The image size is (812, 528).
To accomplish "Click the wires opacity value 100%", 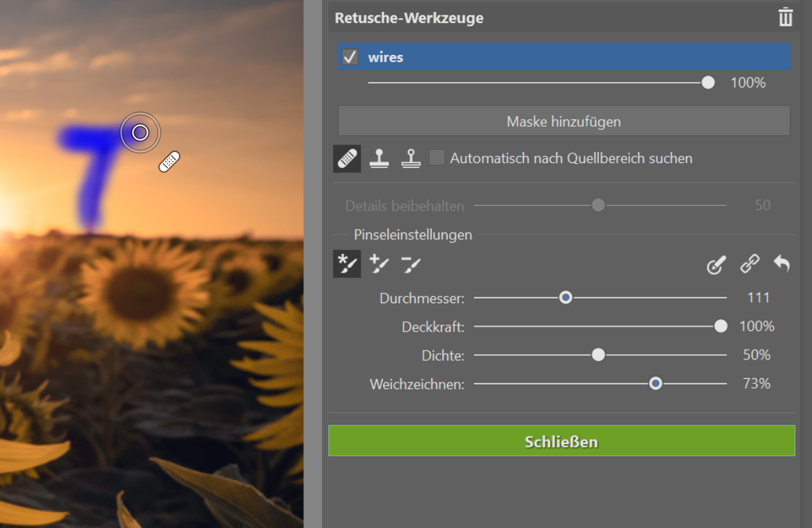I will point(747,83).
